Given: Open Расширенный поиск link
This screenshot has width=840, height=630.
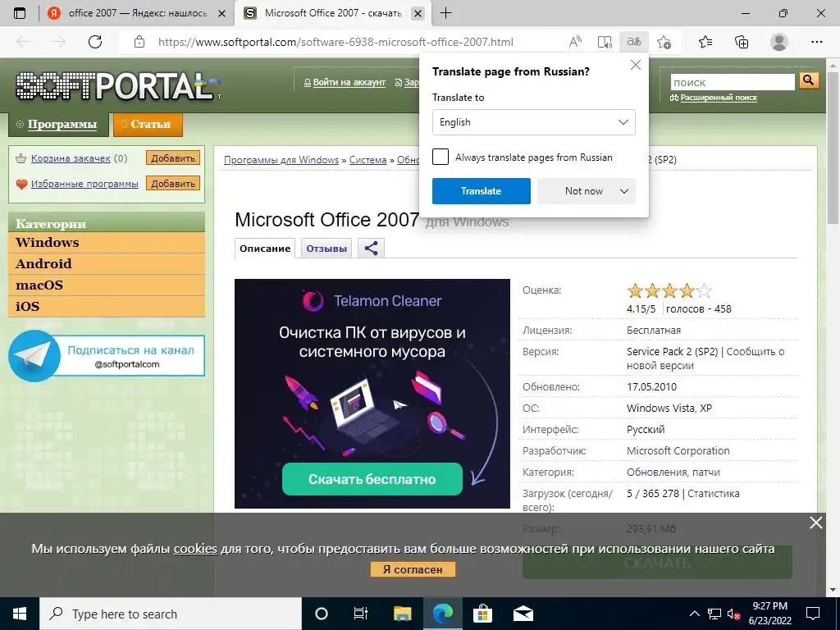Looking at the screenshot, I should pyautogui.click(x=719, y=98).
